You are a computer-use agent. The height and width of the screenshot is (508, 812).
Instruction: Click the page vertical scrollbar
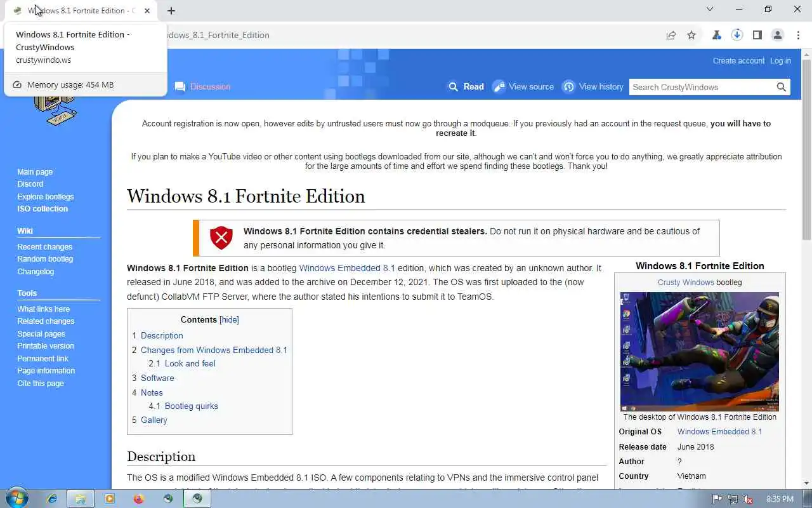[806, 150]
